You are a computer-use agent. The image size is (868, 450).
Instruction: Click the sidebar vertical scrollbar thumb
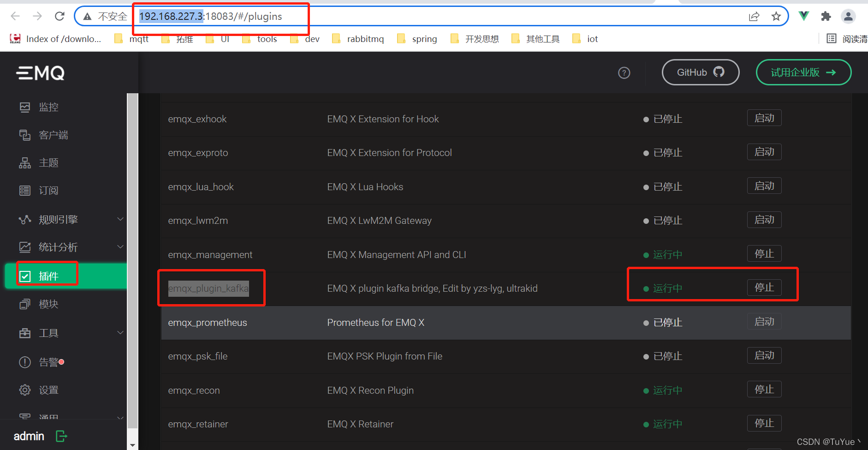pyautogui.click(x=132, y=261)
